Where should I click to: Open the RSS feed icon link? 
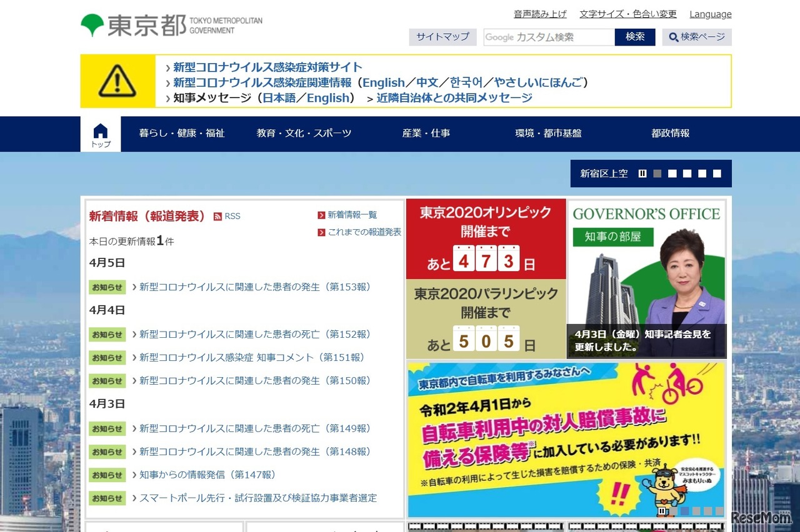pos(217,217)
